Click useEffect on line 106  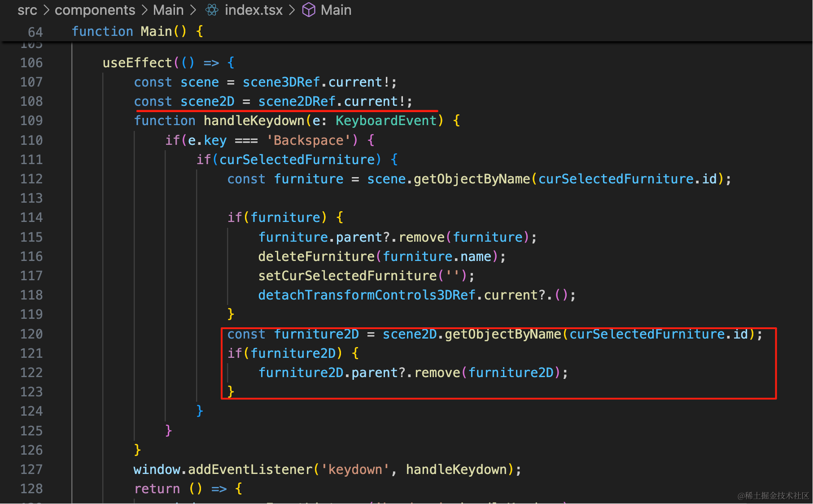[137, 63]
